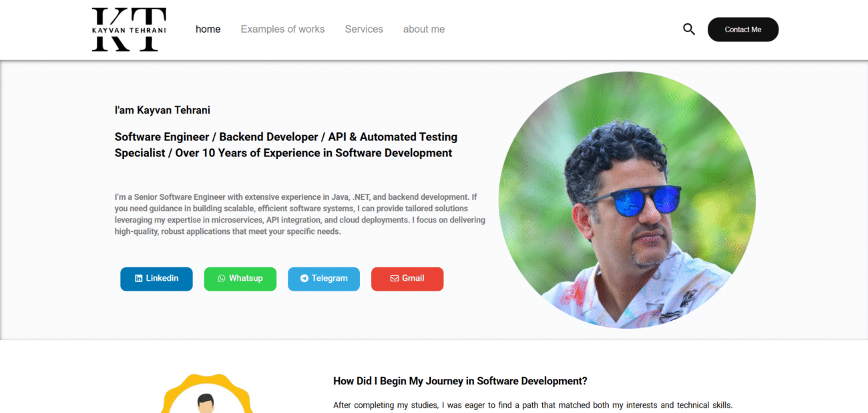Screen dimensions: 868x413
Task: Click the circular profile photo
Action: coord(627,200)
